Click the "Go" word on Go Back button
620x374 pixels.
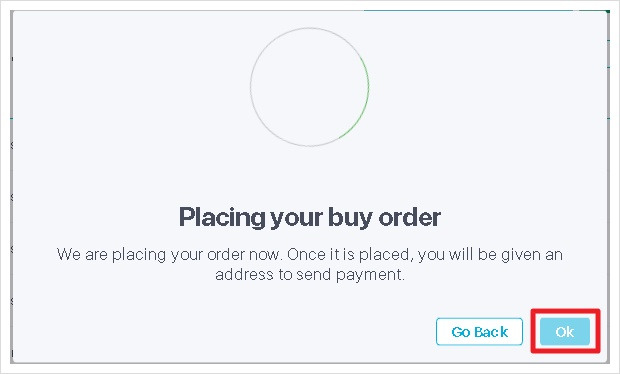(461, 332)
